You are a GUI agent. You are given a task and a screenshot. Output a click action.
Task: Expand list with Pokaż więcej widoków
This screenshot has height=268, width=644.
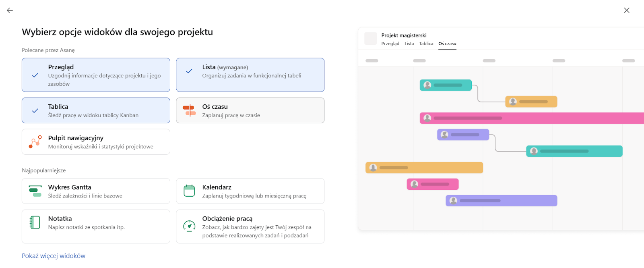[54, 256]
